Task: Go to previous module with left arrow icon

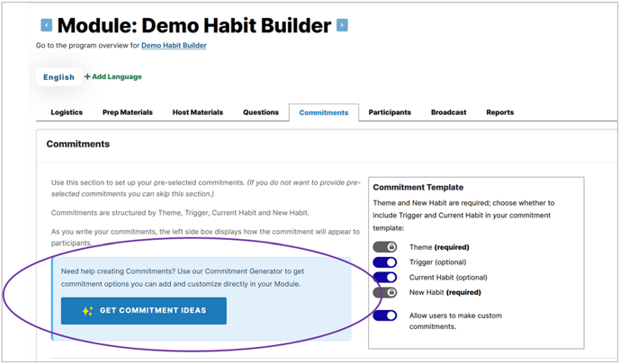Action: (x=47, y=25)
